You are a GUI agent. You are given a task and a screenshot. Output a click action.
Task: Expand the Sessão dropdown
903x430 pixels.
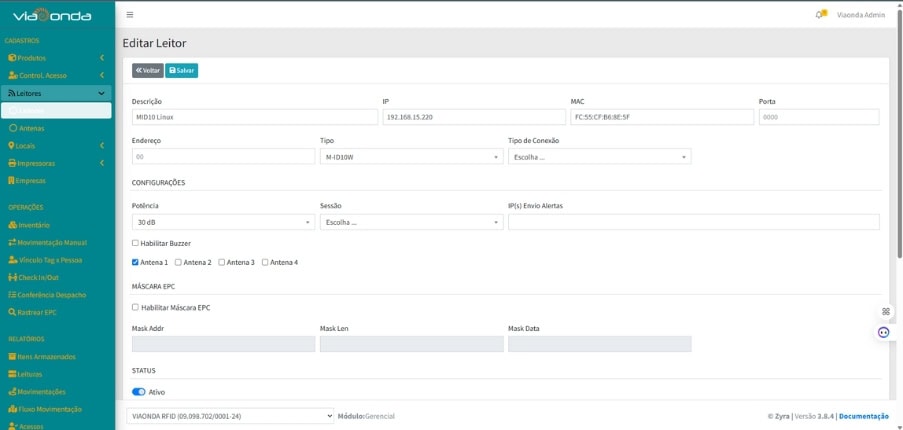coord(411,222)
